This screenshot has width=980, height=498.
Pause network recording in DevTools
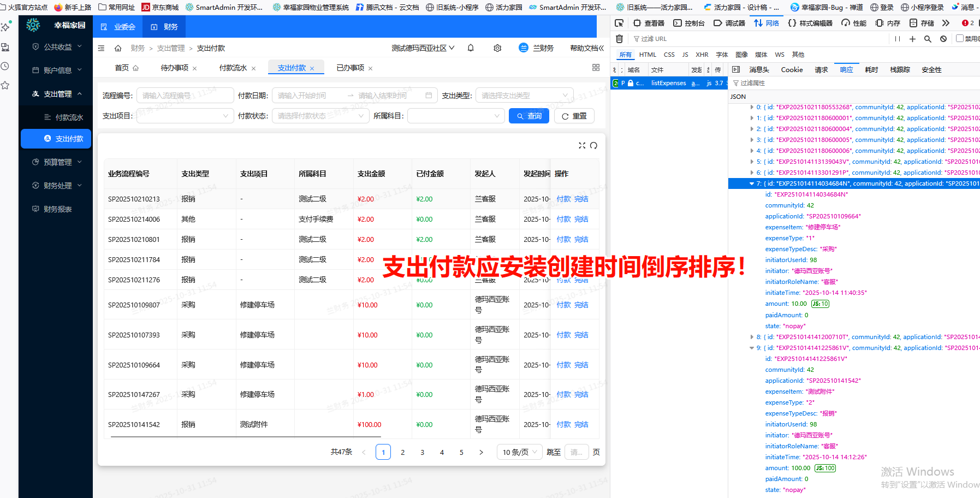pyautogui.click(x=898, y=39)
